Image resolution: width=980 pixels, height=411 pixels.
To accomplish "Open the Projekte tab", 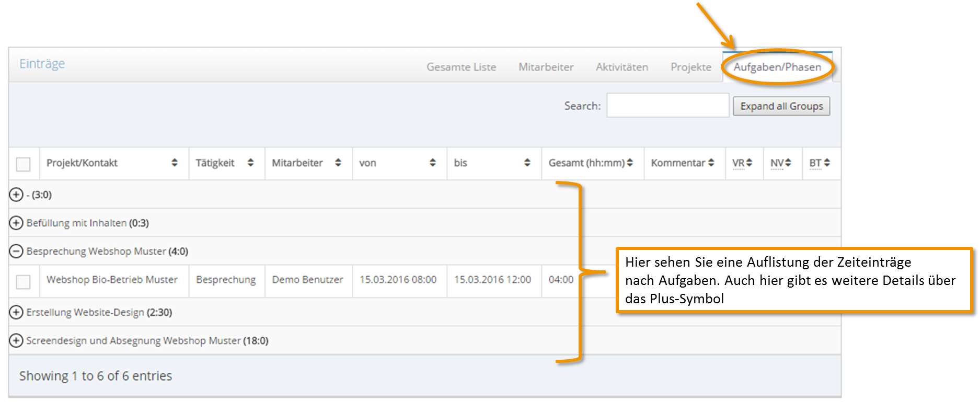I will pos(691,67).
